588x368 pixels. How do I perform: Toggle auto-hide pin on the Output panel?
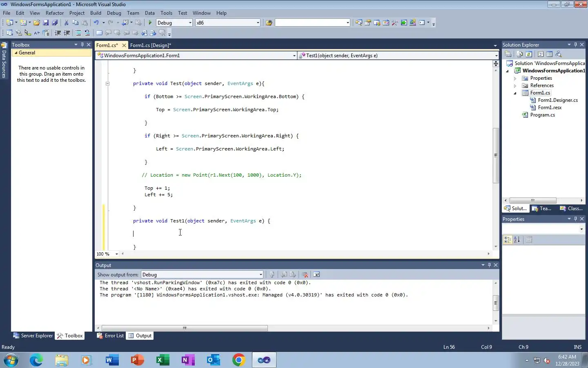tap(489, 265)
